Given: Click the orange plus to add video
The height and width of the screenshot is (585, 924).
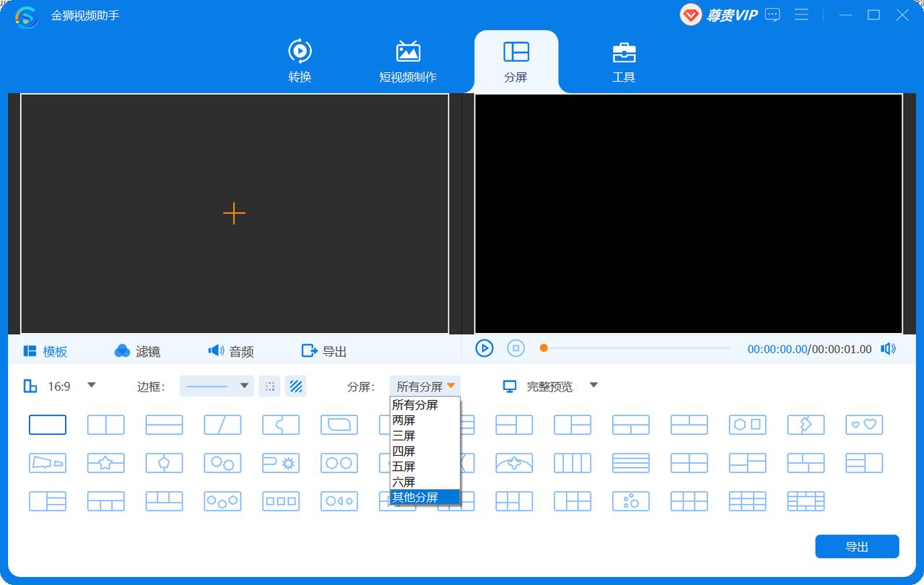Looking at the screenshot, I should tap(234, 213).
